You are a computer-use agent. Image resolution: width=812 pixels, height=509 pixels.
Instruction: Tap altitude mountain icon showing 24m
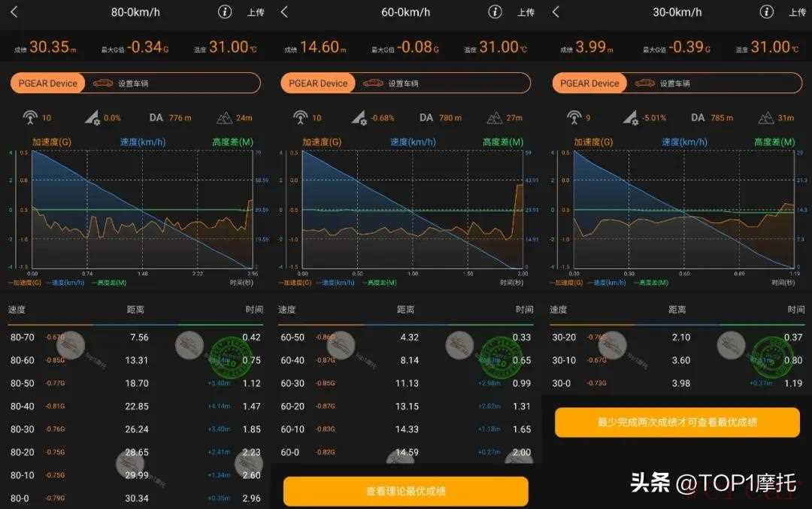click(x=223, y=117)
